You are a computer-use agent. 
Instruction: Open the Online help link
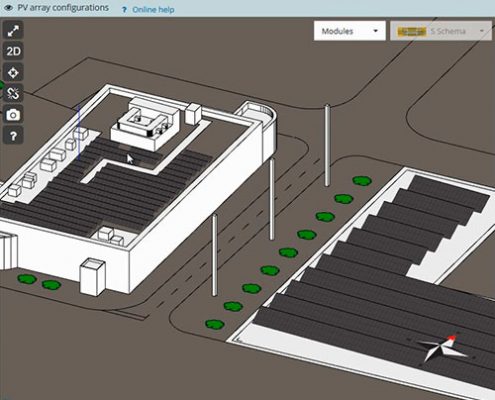pos(153,10)
